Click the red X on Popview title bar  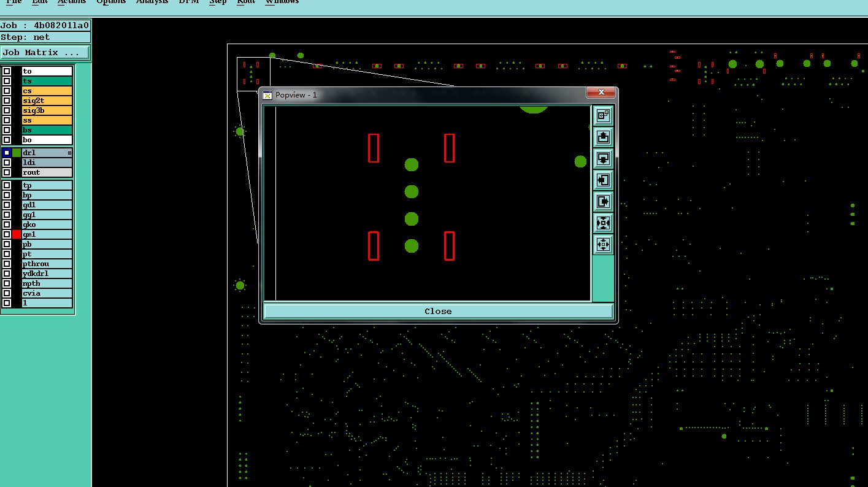tap(601, 92)
